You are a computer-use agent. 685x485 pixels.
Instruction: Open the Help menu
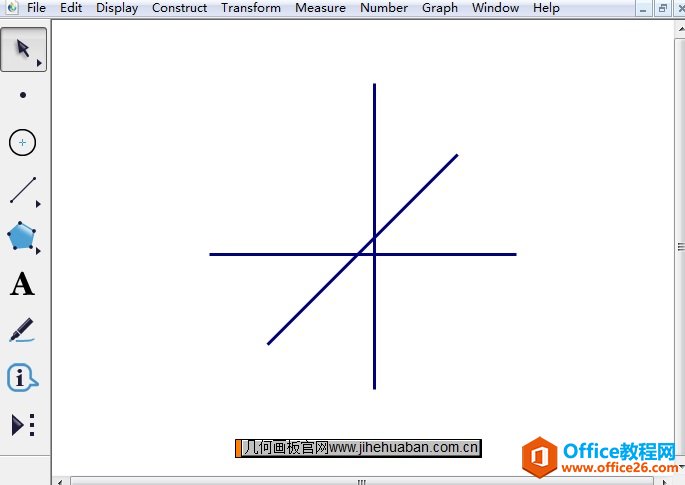546,8
